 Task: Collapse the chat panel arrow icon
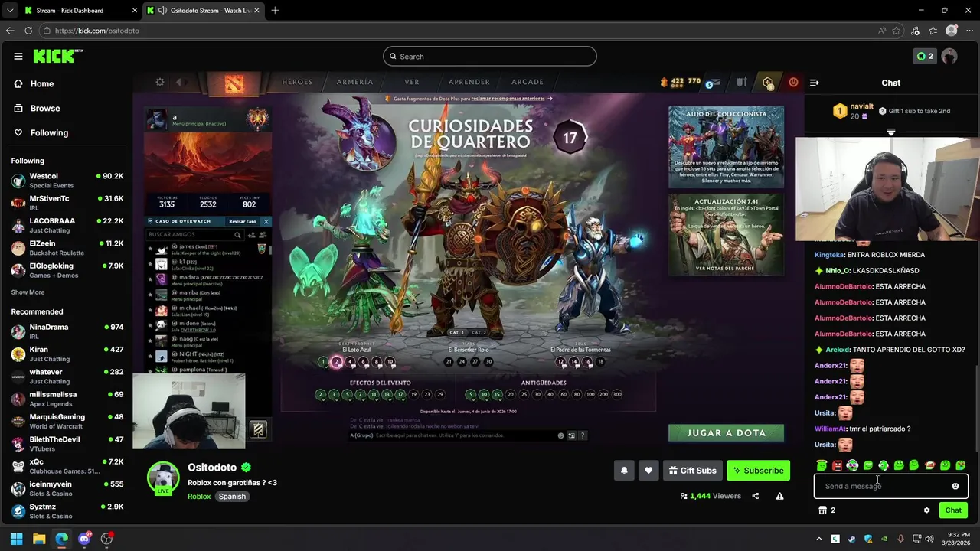[814, 83]
